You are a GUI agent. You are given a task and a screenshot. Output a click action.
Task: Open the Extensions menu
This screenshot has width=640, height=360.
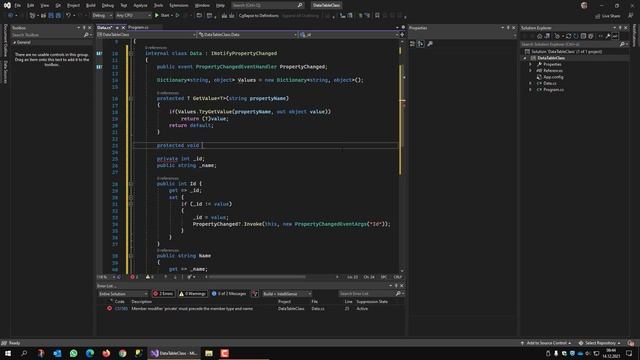point(179,6)
